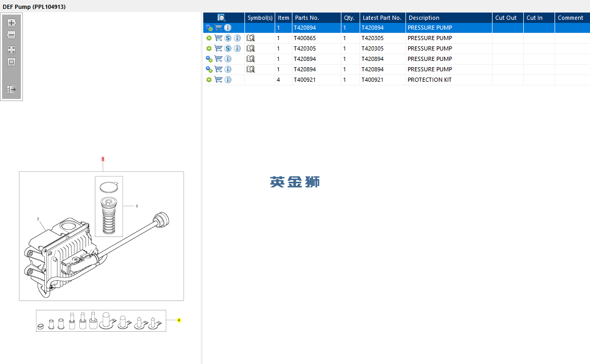
Task: Click the green gear icon for T400865
Action: (x=209, y=38)
